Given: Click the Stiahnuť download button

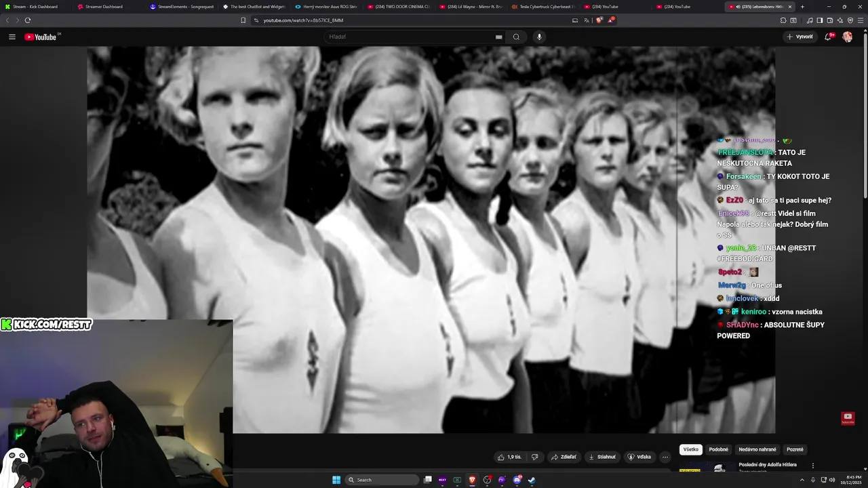Looking at the screenshot, I should (x=602, y=457).
